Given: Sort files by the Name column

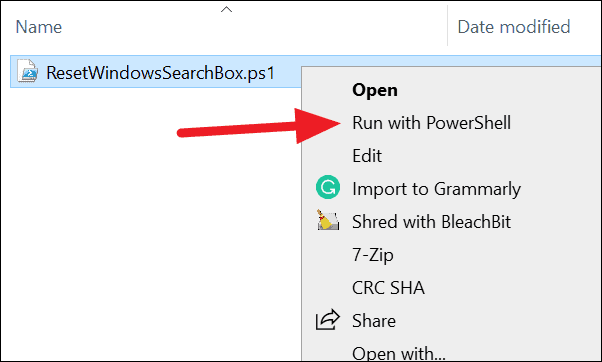Looking at the screenshot, I should click(x=38, y=27).
